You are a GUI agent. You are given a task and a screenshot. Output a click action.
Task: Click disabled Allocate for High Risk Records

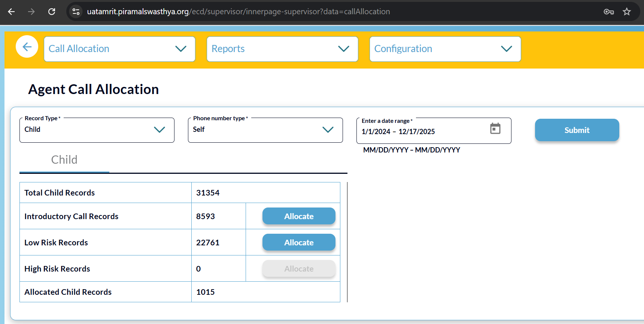[299, 269]
